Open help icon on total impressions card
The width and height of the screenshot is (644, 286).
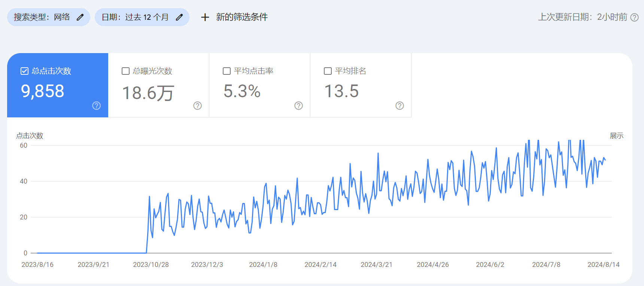(198, 106)
